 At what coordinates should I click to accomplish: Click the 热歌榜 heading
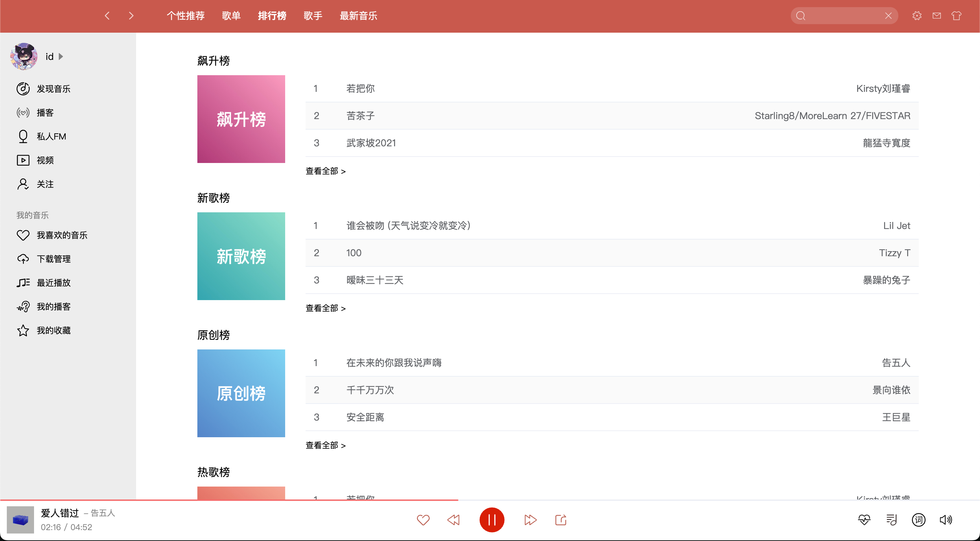tap(213, 472)
